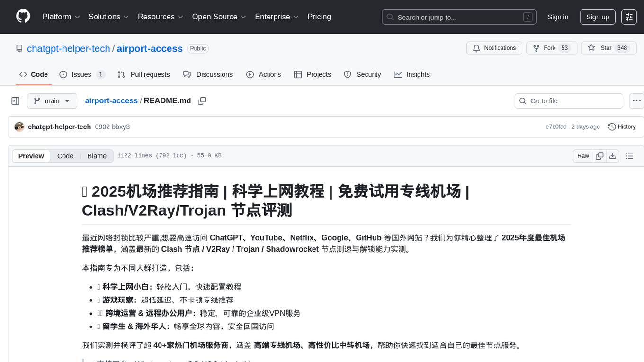Click the chatgpt-helper-tech avatar image

point(19,127)
